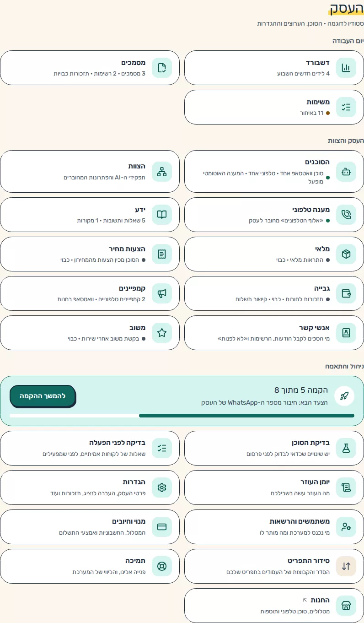The height and width of the screenshot is (623, 364).
Task: Click the 'העסק והצוות' section heading
Action: (346, 141)
